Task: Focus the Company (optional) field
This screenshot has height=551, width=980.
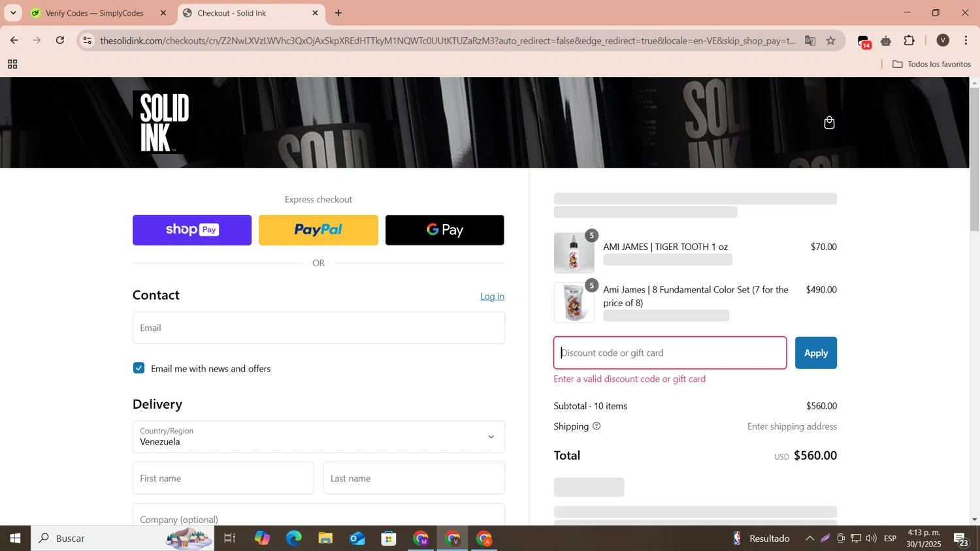Action: tap(319, 515)
